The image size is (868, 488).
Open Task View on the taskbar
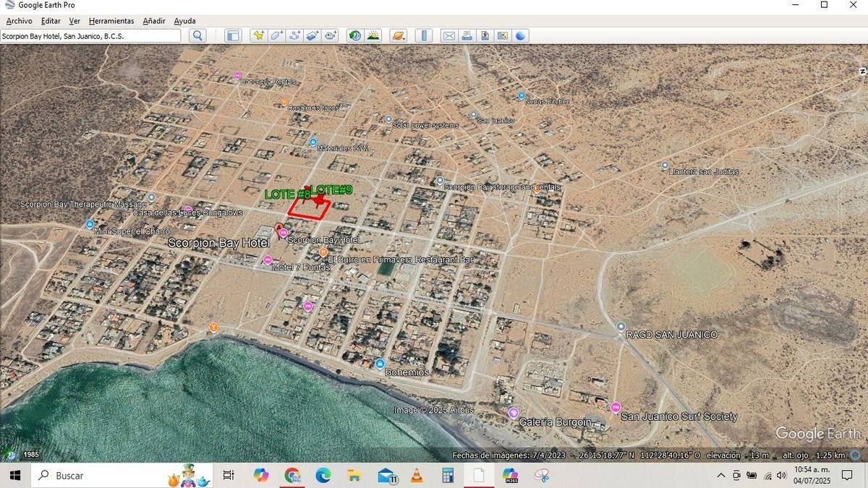click(x=229, y=475)
